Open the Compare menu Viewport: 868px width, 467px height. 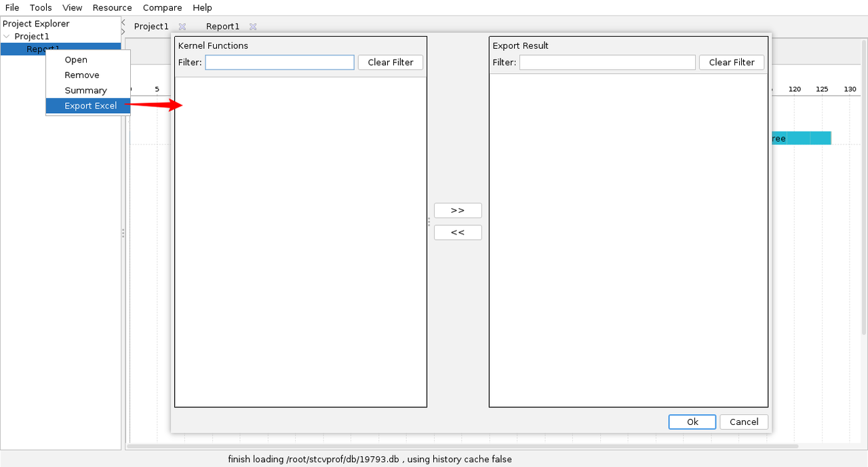pos(162,7)
